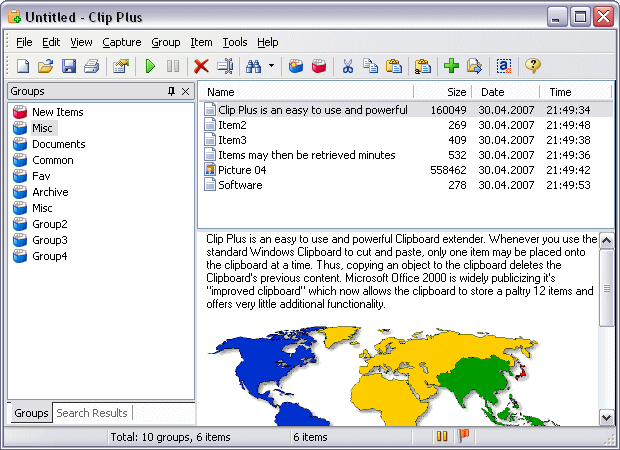
Task: Click preview pane scroll up arrow
Action: pyautogui.click(x=607, y=240)
